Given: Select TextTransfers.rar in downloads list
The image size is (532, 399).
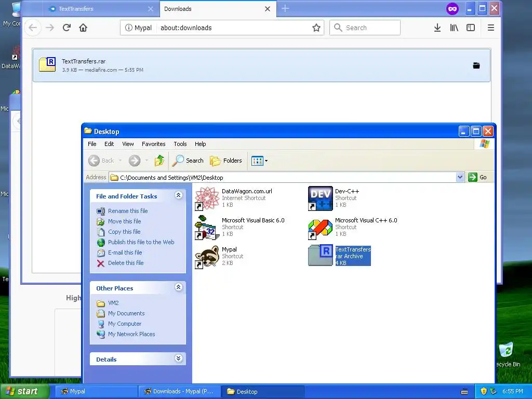Looking at the screenshot, I should (261, 65).
